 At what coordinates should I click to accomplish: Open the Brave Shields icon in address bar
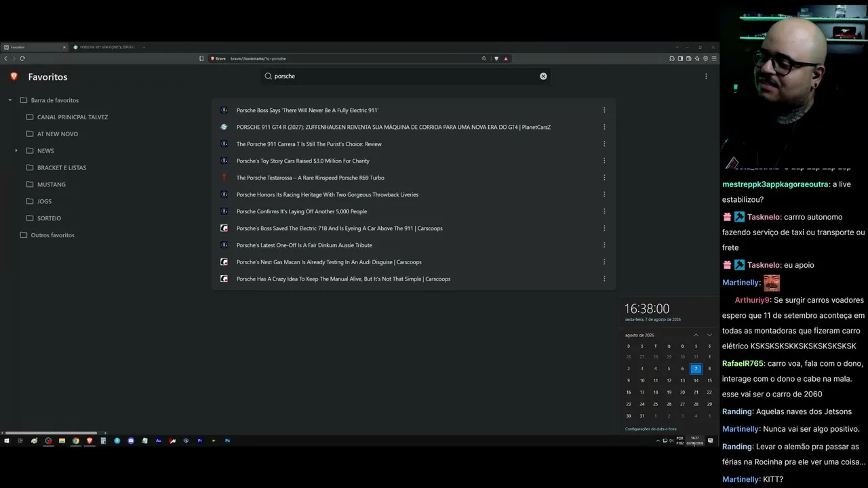pyautogui.click(x=496, y=58)
